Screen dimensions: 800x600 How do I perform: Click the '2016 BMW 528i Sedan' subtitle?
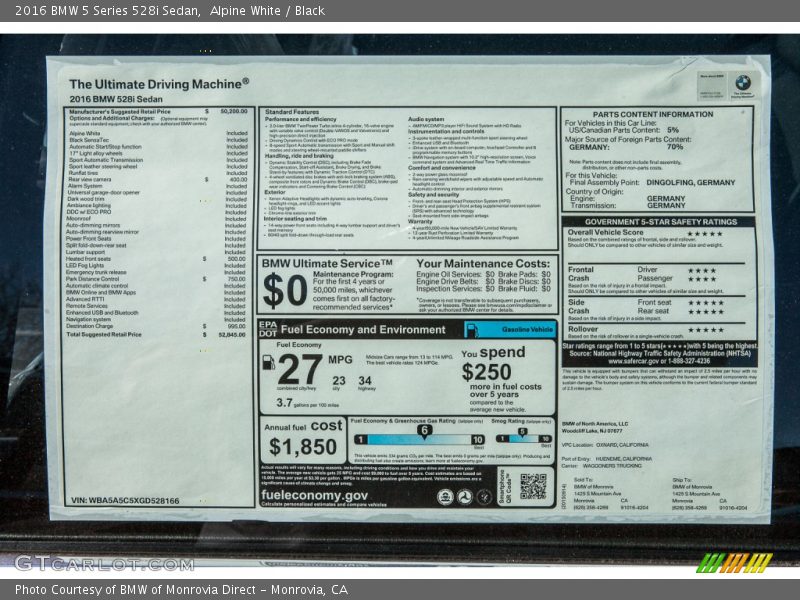(x=116, y=99)
